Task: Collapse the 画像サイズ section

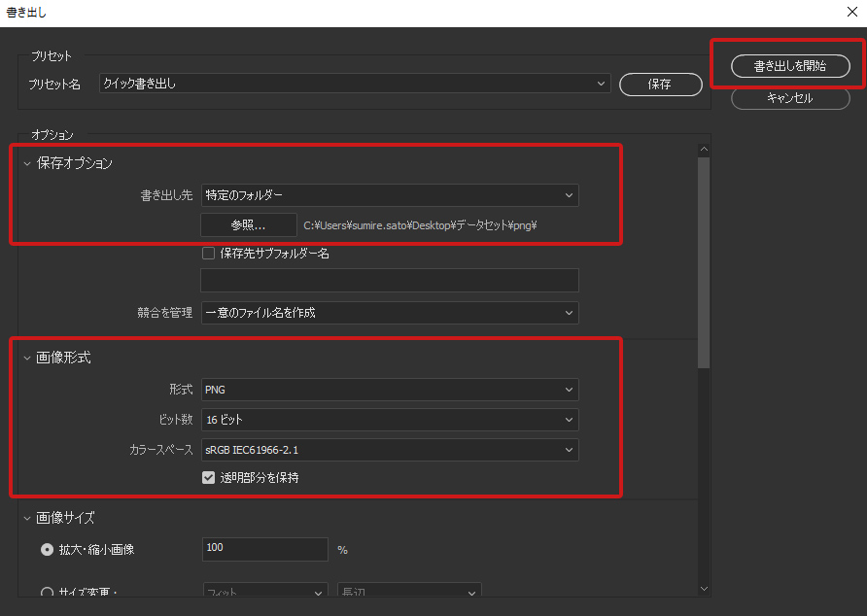Action: 27,519
